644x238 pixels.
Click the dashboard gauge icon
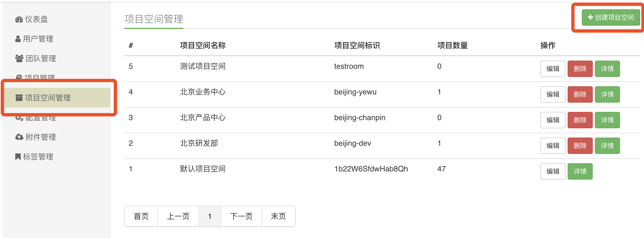[19, 19]
